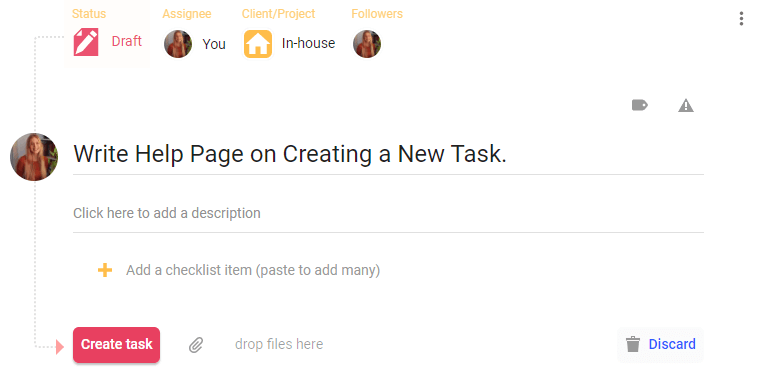Click the trash can discard icon

(x=633, y=345)
